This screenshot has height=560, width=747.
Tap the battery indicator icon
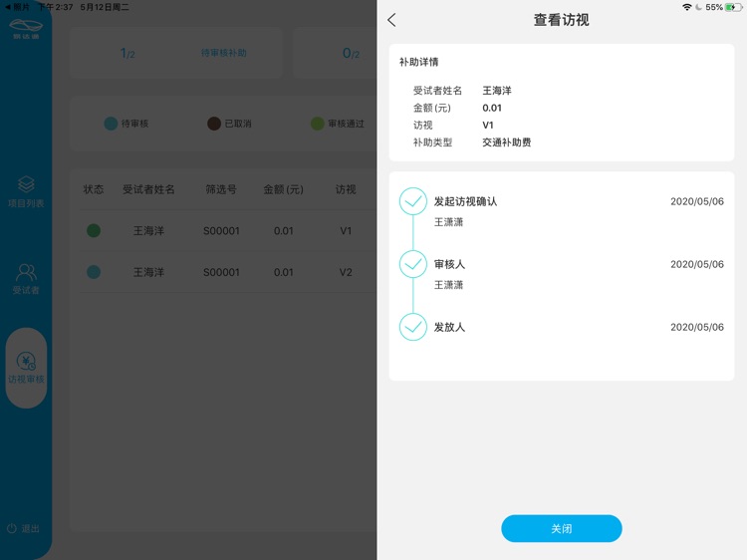pos(734,7)
